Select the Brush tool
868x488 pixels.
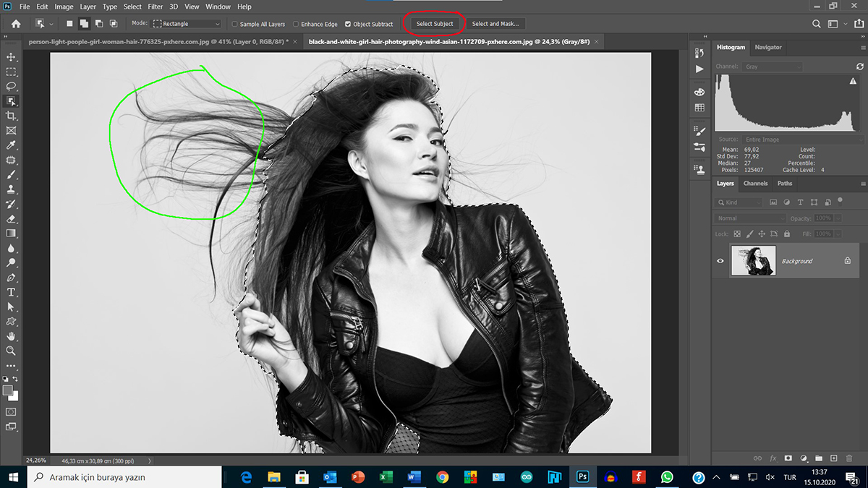pyautogui.click(x=11, y=174)
